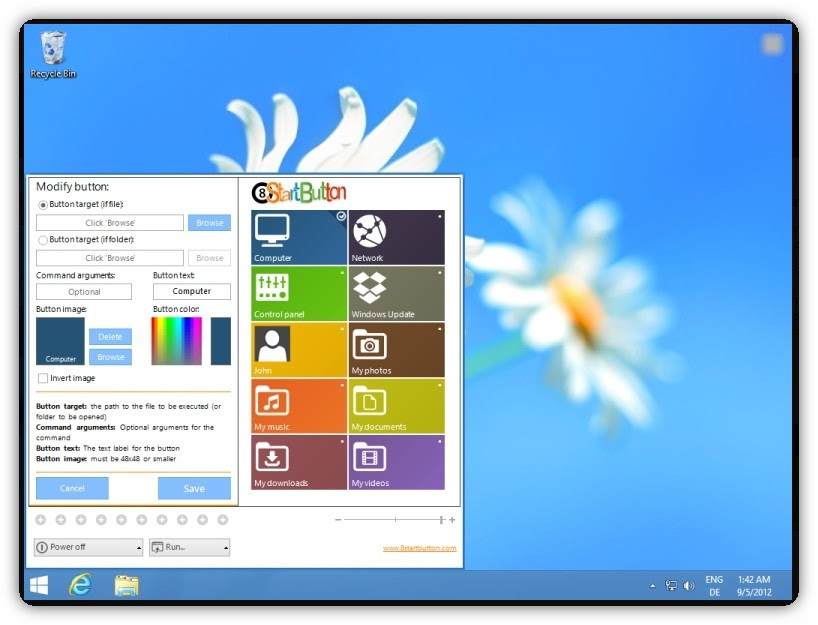Viewport: 818px width, 625px height.
Task: Launch Internet Explorer from taskbar
Action: tap(80, 585)
